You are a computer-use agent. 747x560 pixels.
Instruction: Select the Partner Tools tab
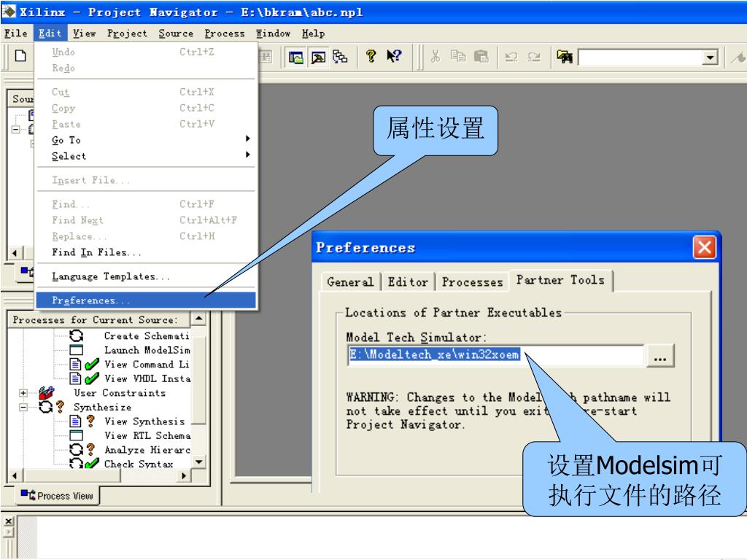pos(560,280)
